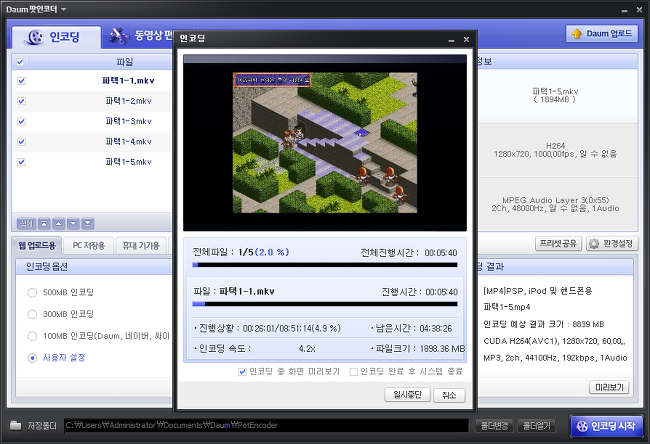Click the 인코딩 시작 button

pyautogui.click(x=606, y=426)
